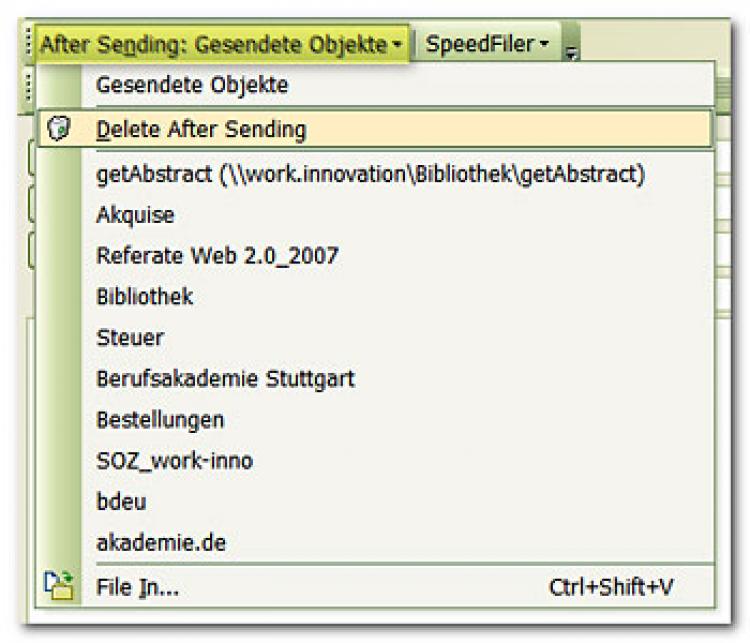Select the bdeu folder entry
750x643 pixels.
pos(121,502)
